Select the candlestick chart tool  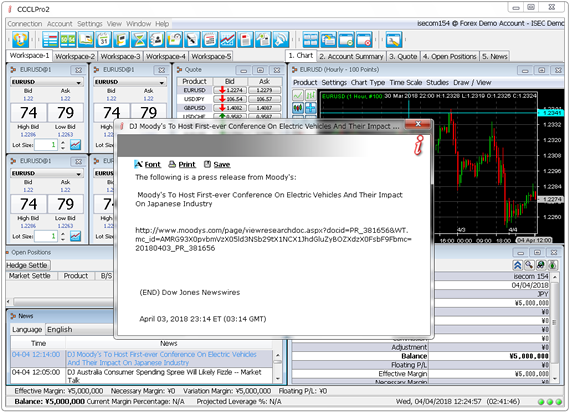[x=298, y=108]
